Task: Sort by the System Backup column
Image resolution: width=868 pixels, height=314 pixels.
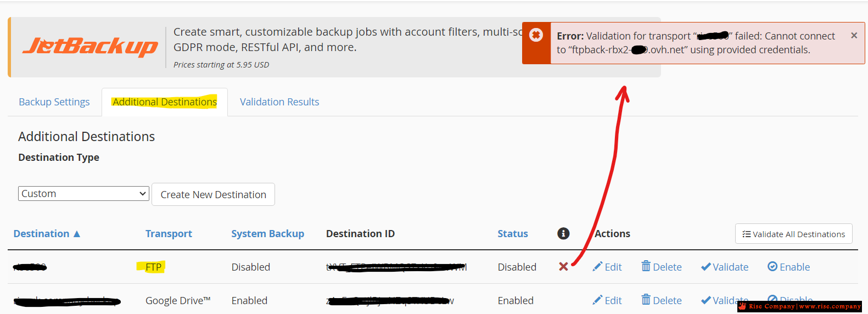Action: pos(267,234)
